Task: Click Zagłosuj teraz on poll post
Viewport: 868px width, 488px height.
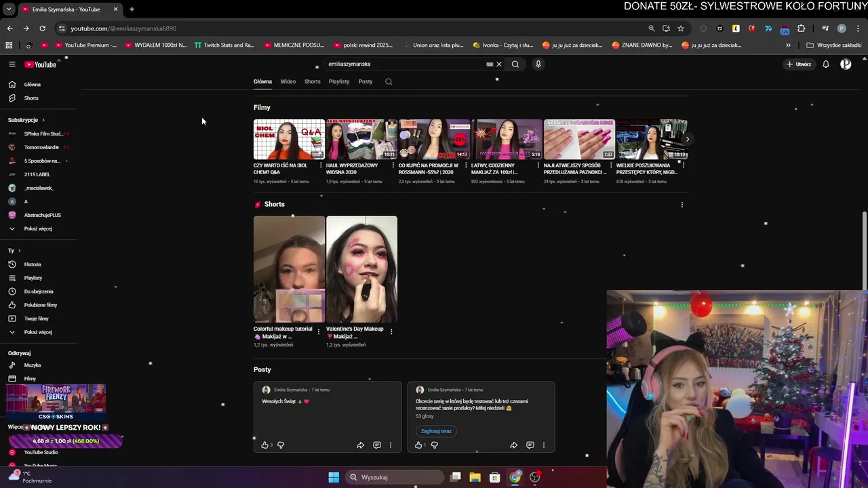Action: click(x=436, y=431)
